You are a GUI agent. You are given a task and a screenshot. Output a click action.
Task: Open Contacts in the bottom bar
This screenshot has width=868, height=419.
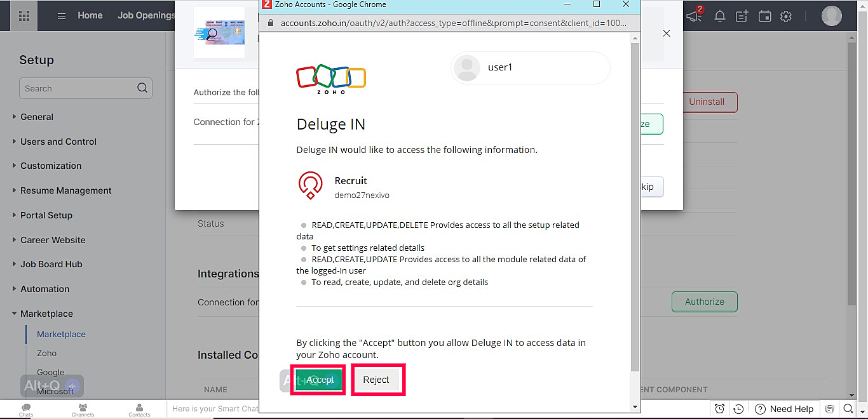[139, 410]
